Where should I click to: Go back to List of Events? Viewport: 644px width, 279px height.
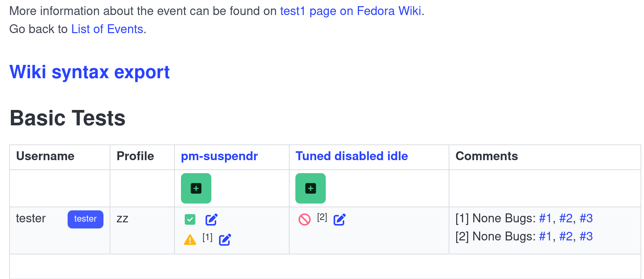107,29
